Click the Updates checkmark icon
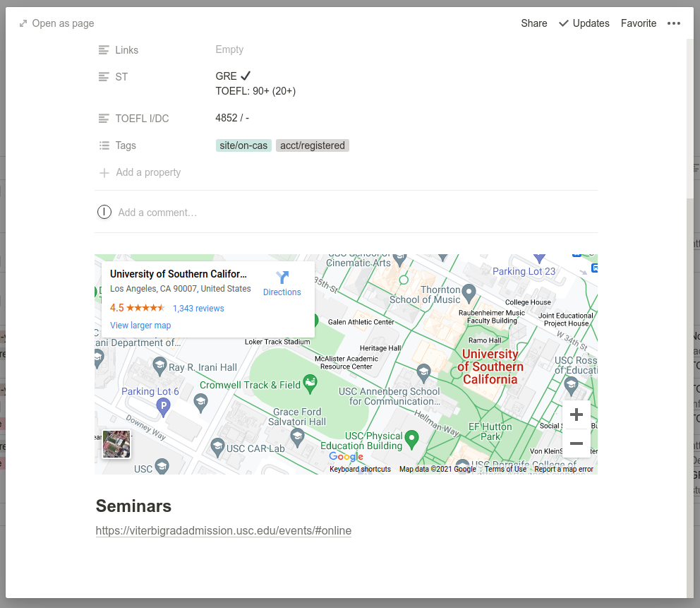700x608 pixels. pyautogui.click(x=563, y=23)
